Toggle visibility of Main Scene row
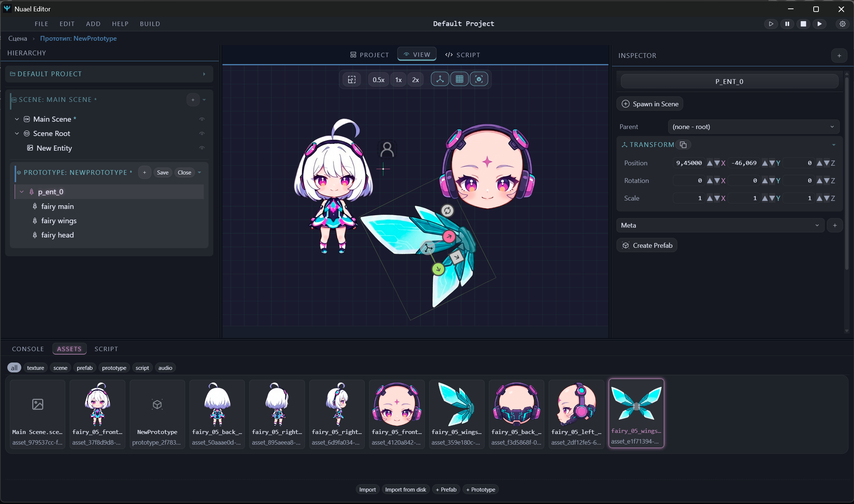 pyautogui.click(x=202, y=119)
